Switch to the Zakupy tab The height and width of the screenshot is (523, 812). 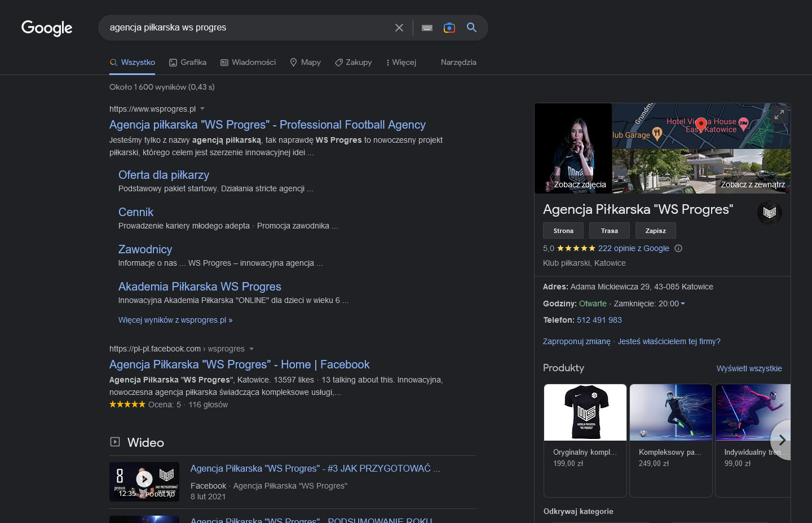click(x=354, y=62)
